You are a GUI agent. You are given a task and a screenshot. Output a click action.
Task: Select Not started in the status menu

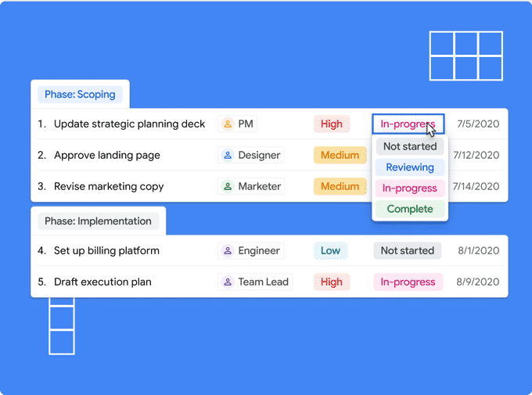[409, 146]
